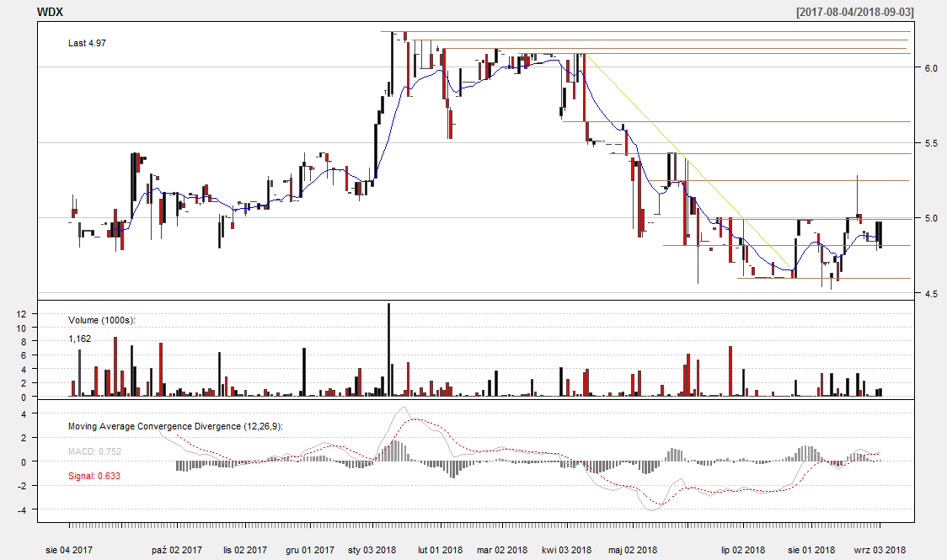
Task: Click the volume axis label 8
Action: coord(24,342)
